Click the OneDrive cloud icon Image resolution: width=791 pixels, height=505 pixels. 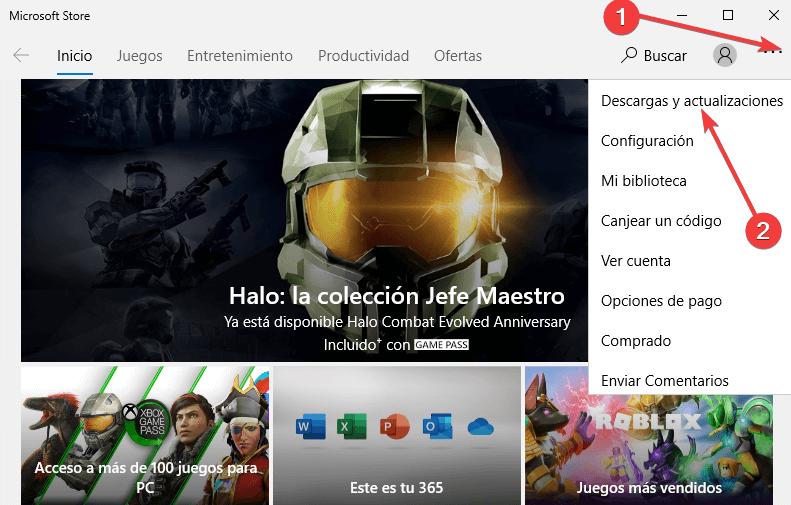tap(480, 427)
